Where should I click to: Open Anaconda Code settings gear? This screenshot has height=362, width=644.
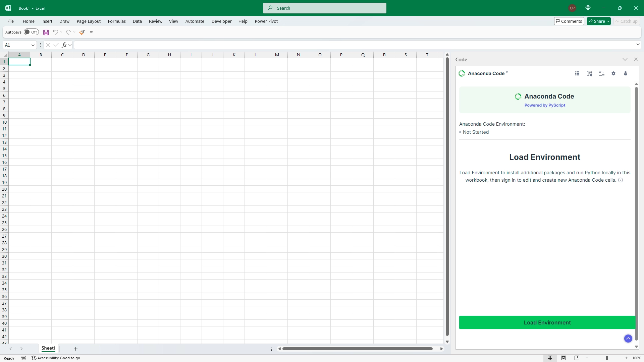pos(613,73)
